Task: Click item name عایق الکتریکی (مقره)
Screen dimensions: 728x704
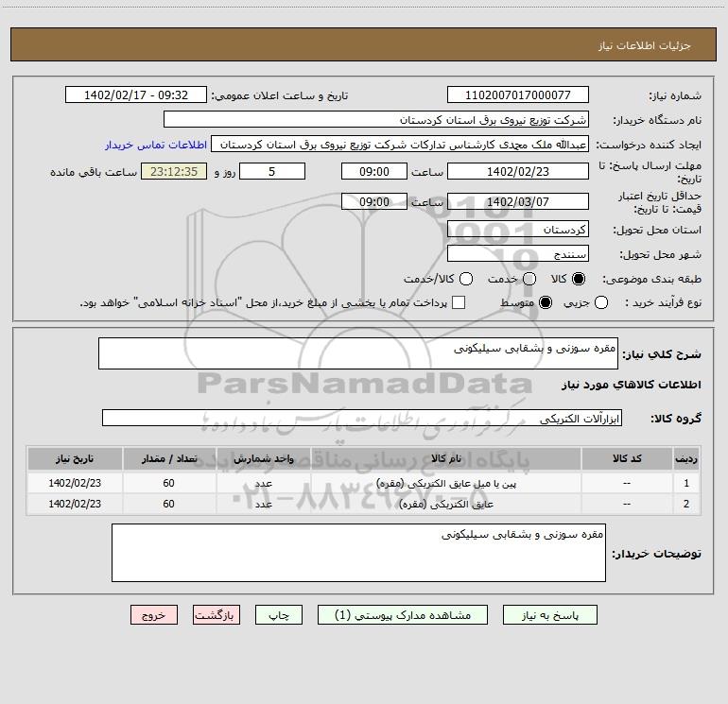Action: [x=446, y=504]
